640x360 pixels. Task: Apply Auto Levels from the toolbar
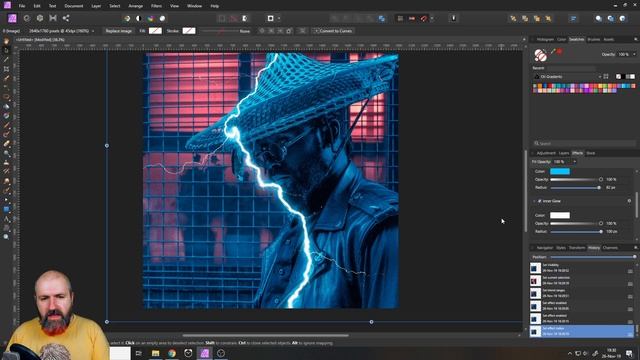(127, 18)
